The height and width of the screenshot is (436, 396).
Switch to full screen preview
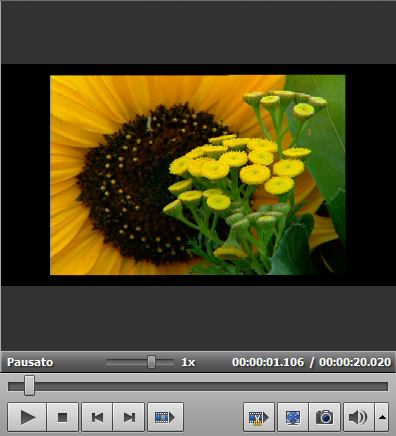click(x=293, y=417)
